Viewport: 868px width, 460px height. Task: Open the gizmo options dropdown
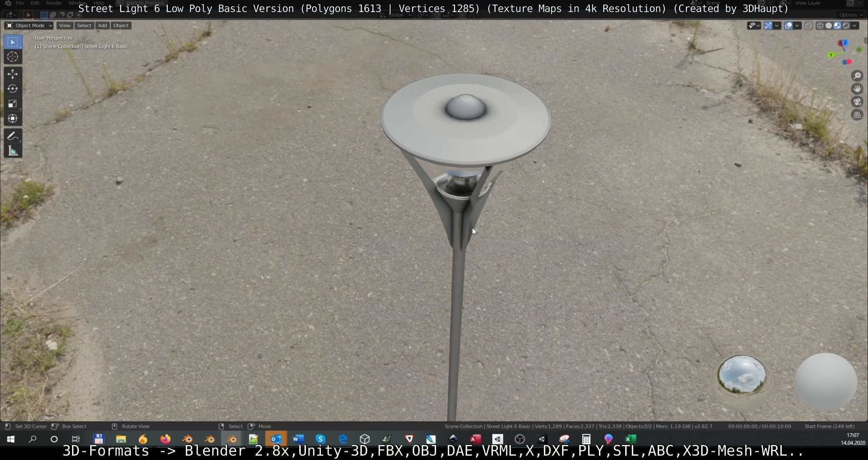(777, 25)
